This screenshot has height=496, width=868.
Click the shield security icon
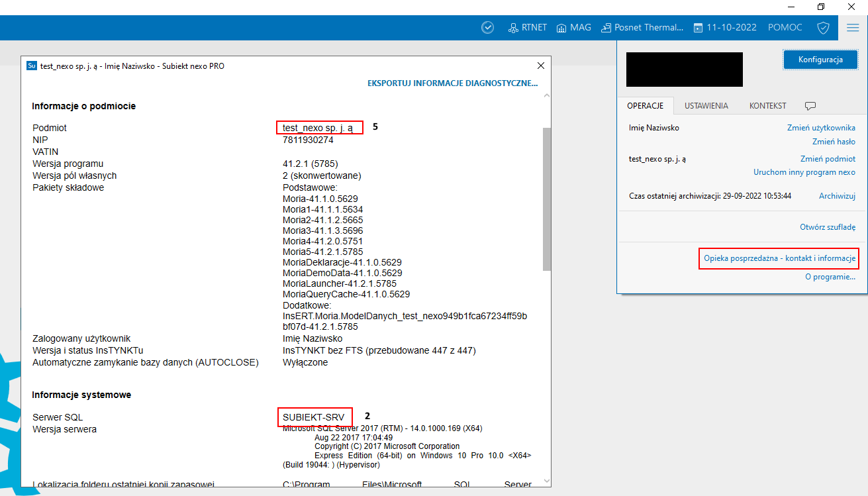[x=823, y=28]
